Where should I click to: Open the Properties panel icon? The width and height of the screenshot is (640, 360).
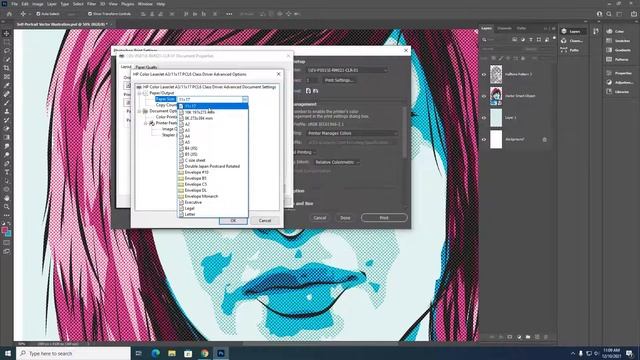point(609,73)
